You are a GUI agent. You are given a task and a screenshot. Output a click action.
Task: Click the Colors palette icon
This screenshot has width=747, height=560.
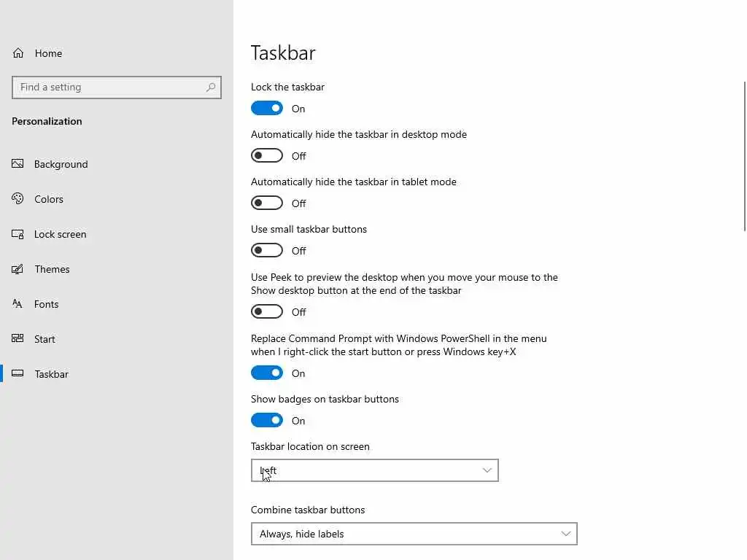18,199
